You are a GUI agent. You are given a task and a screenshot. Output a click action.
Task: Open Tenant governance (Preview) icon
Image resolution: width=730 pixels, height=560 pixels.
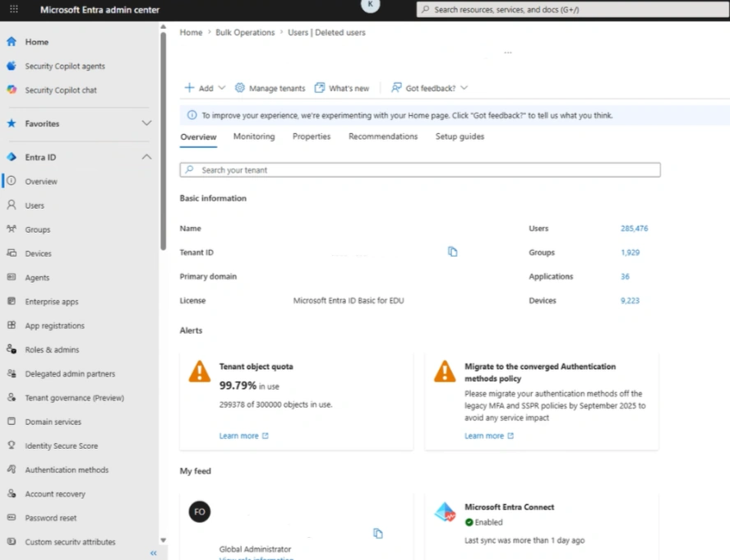click(x=12, y=397)
